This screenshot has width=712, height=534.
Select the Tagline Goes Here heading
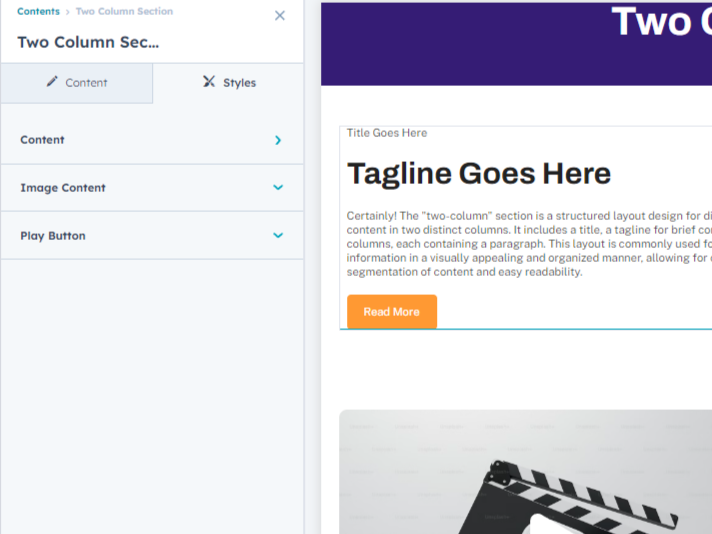[x=478, y=174]
